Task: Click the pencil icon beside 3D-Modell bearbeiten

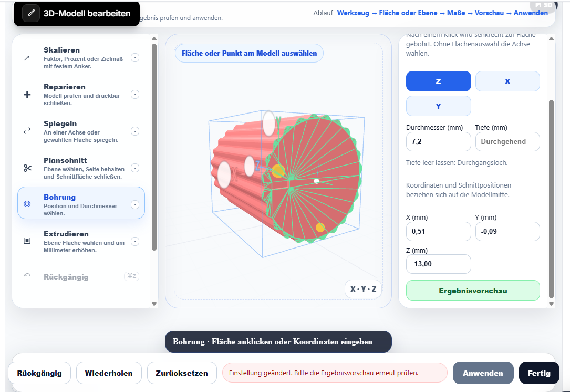Action: [x=31, y=13]
